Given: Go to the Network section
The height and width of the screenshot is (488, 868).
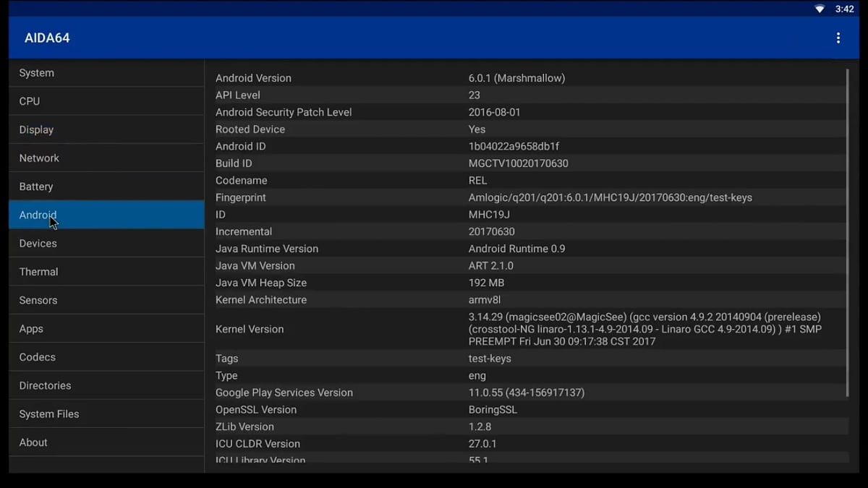Looking at the screenshot, I should tap(106, 158).
